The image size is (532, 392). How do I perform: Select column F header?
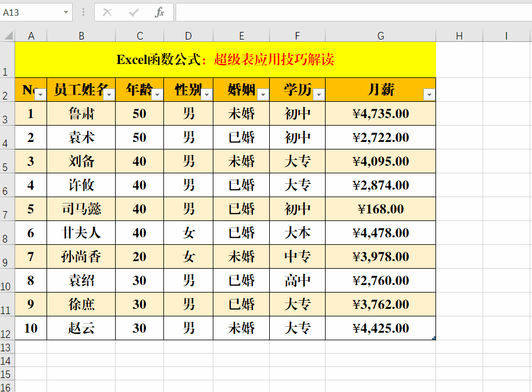pos(298,35)
